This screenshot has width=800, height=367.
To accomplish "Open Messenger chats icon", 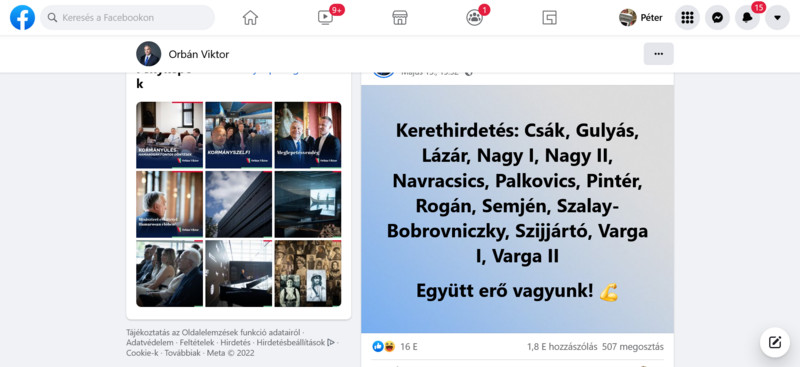I will pyautogui.click(x=717, y=17).
